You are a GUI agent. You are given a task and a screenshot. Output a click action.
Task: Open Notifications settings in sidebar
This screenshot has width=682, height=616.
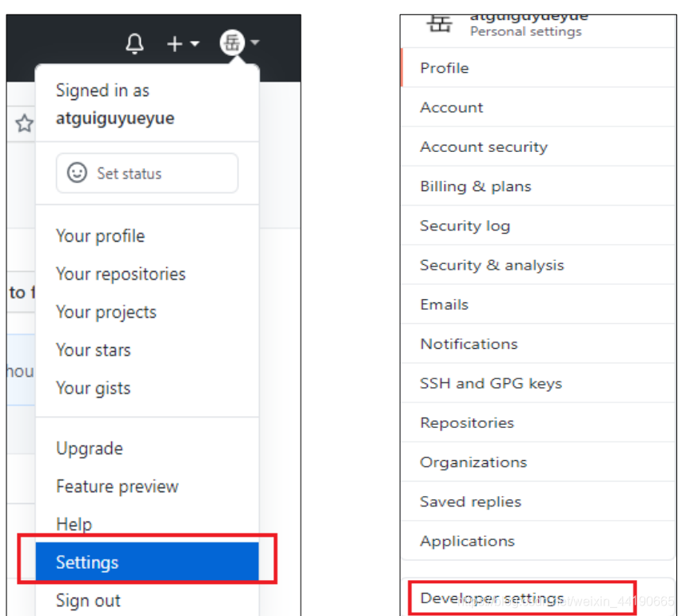538,344
